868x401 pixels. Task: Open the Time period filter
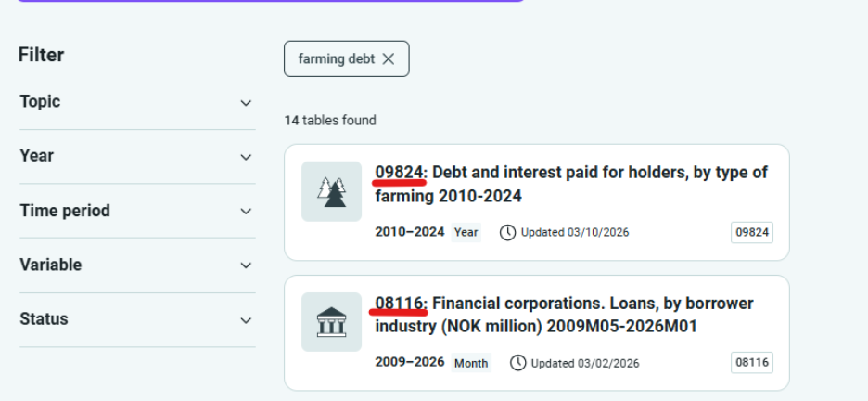pyautogui.click(x=137, y=211)
